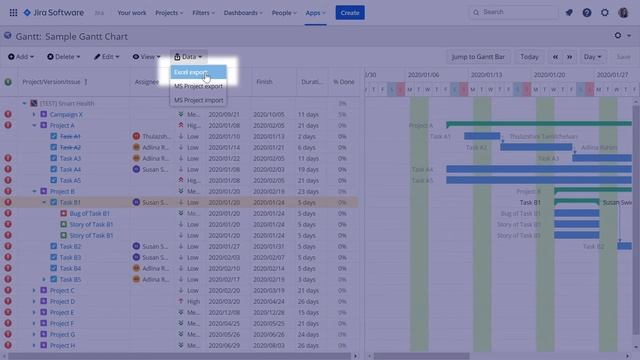Collapse the Project B row
The image size is (640, 360).
[34, 191]
